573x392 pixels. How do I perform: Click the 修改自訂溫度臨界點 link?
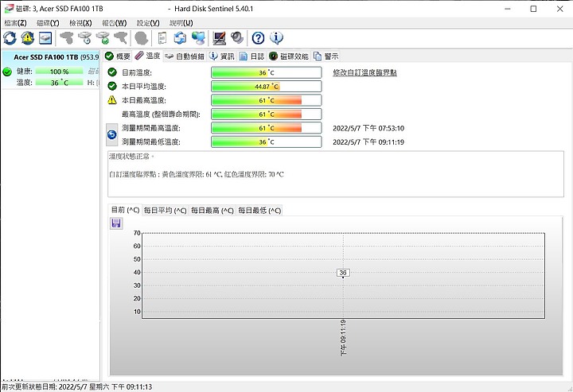(x=364, y=72)
